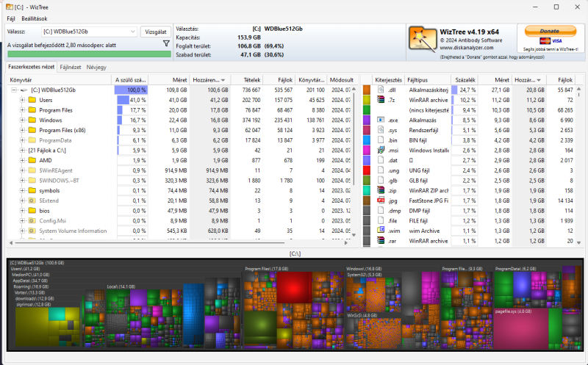Click the .7z WinRAR archive icon
This screenshot has height=365, width=588.
pyautogui.click(x=381, y=100)
